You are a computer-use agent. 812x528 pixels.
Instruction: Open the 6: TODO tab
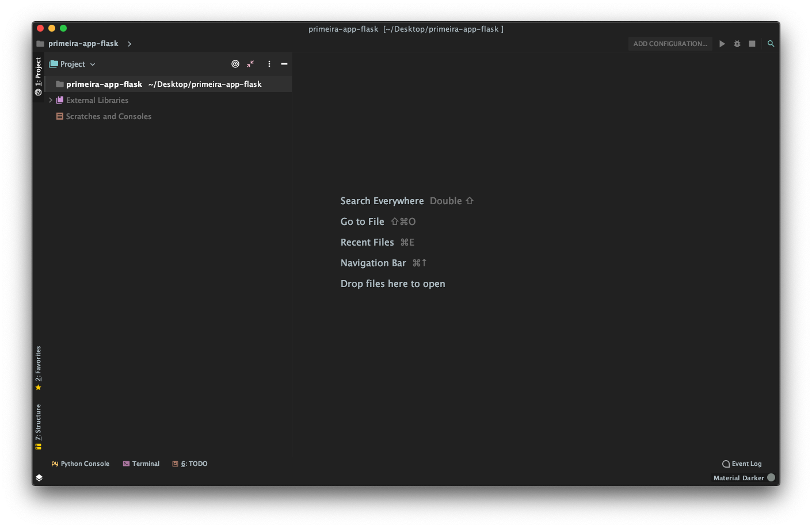pos(190,464)
